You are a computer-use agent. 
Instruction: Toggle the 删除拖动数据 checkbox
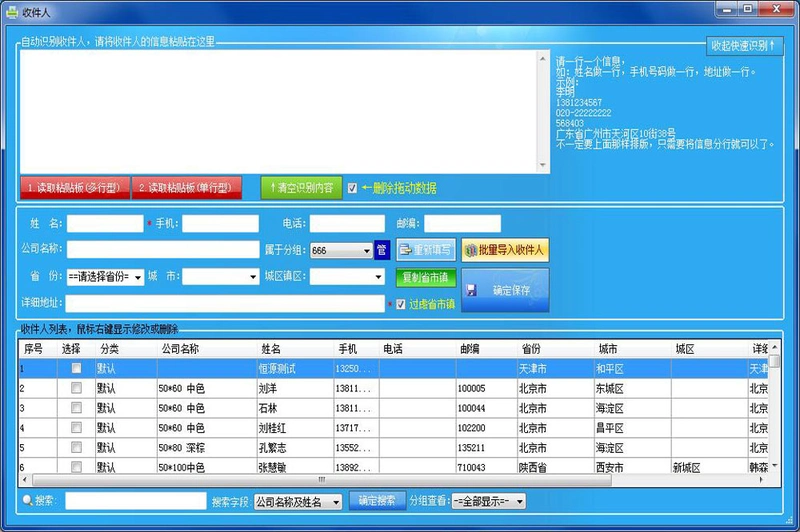point(352,188)
